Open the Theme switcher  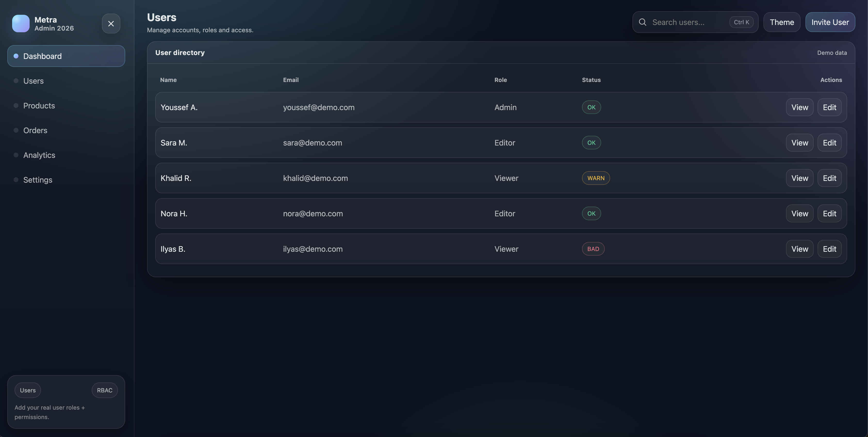click(781, 22)
